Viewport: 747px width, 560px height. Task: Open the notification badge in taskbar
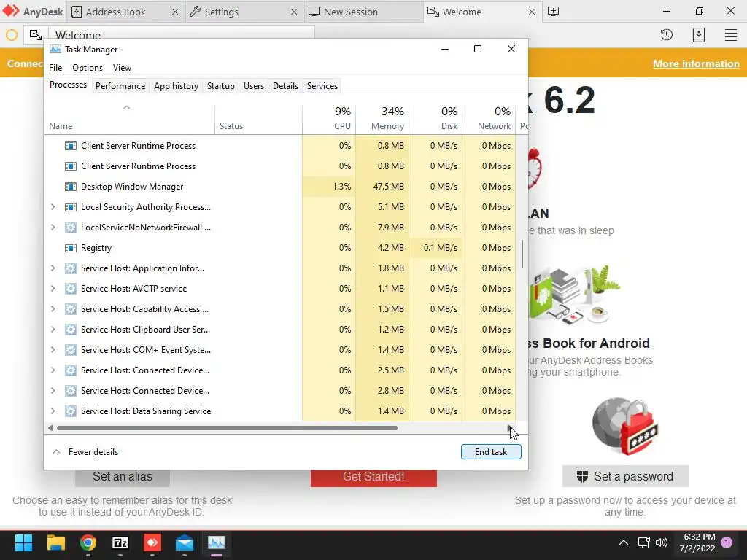[727, 542]
